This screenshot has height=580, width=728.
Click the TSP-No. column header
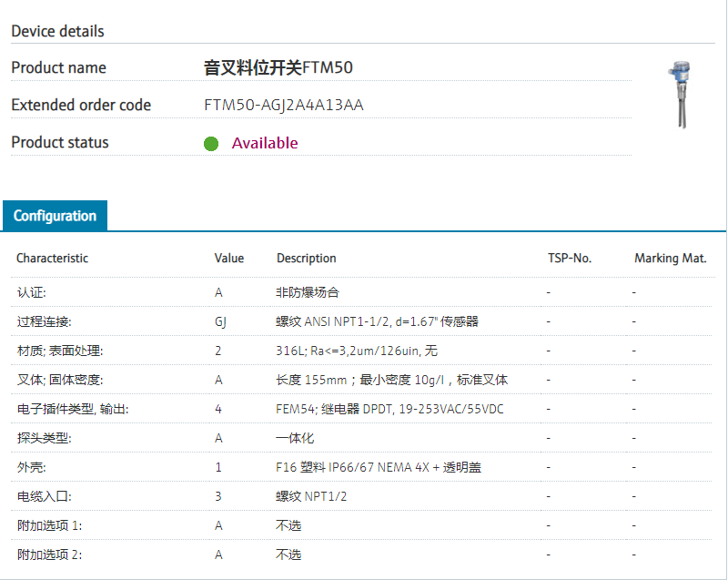point(569,258)
